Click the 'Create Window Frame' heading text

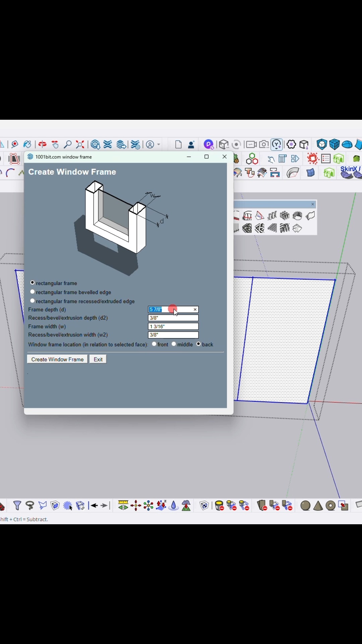click(x=72, y=172)
